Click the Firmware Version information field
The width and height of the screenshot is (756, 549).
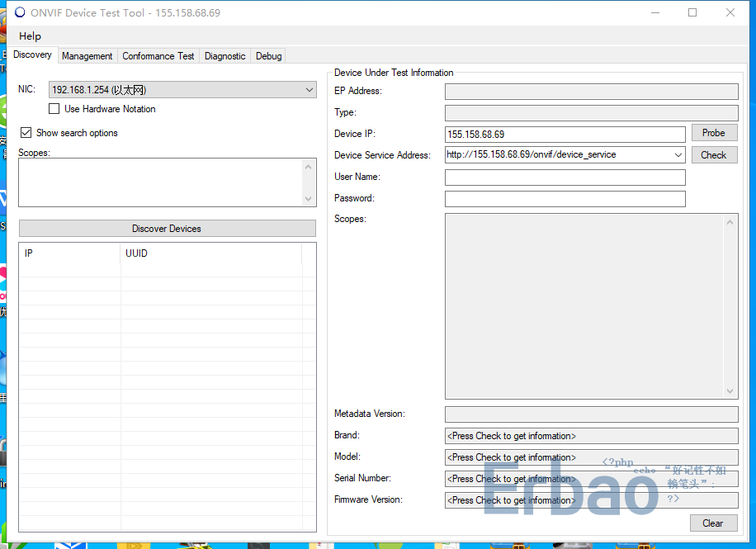pos(591,500)
